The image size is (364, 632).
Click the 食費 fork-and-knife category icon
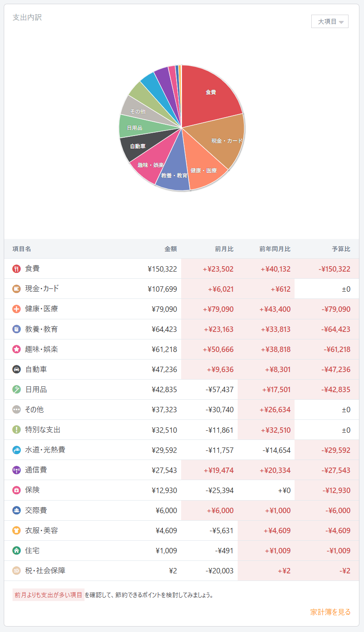point(17,269)
